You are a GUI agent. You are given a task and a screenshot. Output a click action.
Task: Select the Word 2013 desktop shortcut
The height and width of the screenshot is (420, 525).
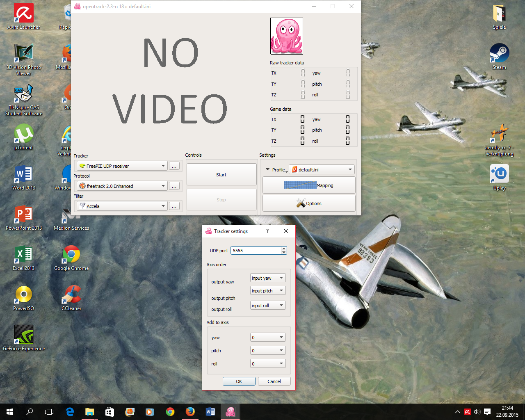[x=24, y=177]
